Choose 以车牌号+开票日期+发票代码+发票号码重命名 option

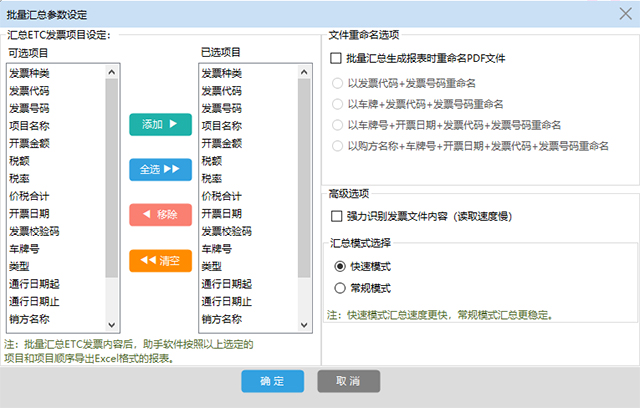coord(338,125)
